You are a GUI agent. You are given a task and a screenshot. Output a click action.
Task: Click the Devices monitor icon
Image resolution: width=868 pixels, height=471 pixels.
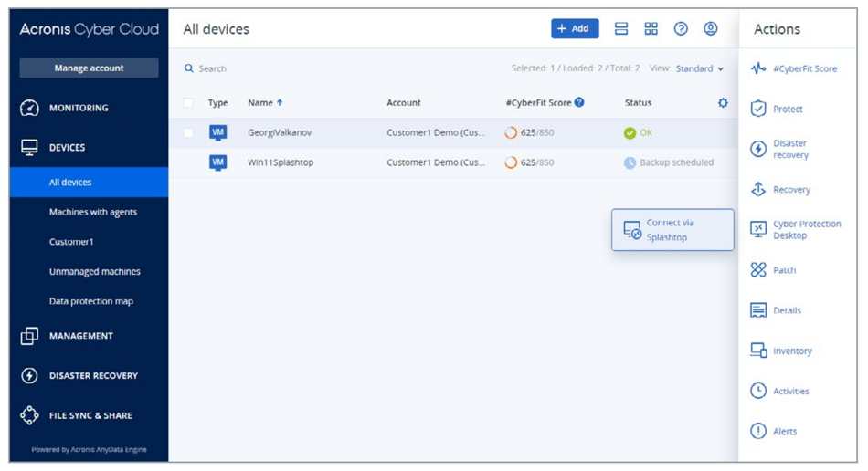29,148
